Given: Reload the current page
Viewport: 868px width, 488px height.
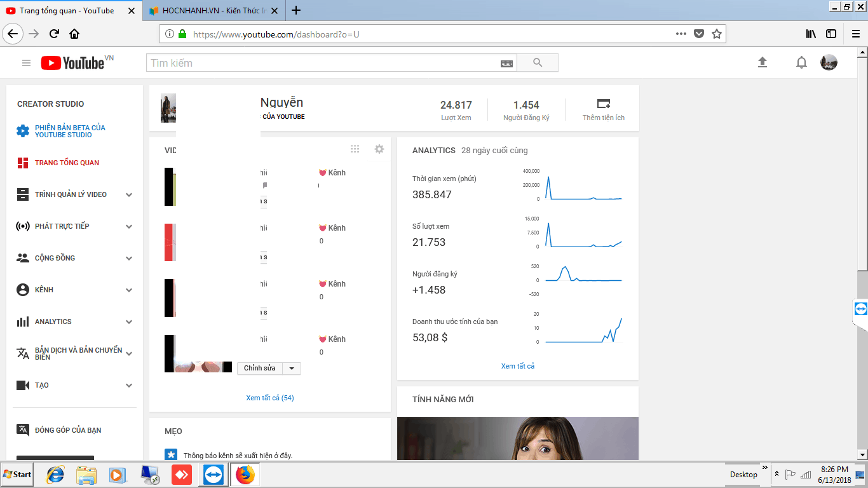Looking at the screenshot, I should pos(55,34).
